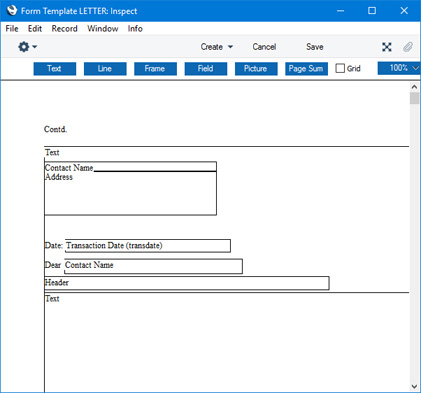Select the Dear label

(53, 265)
